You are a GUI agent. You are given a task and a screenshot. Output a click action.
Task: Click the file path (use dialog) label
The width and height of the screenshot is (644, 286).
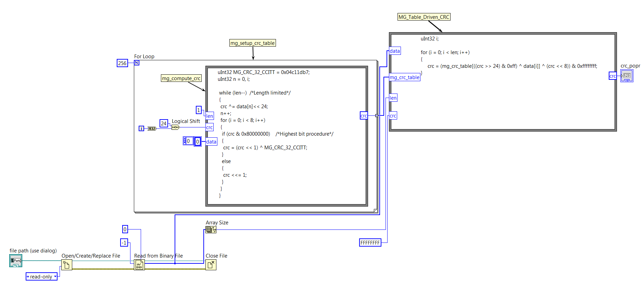coord(33,251)
